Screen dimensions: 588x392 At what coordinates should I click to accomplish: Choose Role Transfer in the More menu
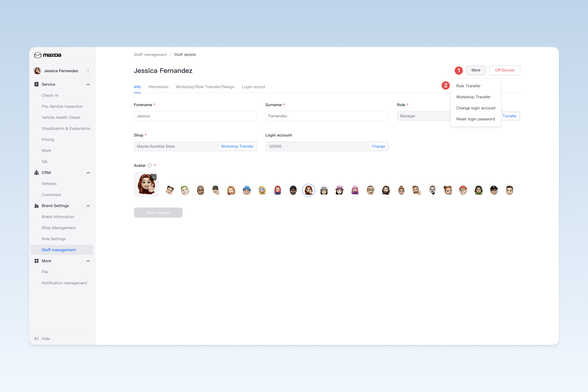[468, 86]
